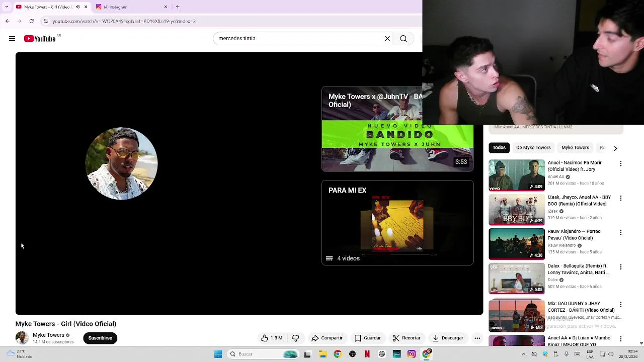Open Task View on the taskbar
Image resolution: width=644 pixels, height=362 pixels.
pyautogui.click(x=307, y=354)
